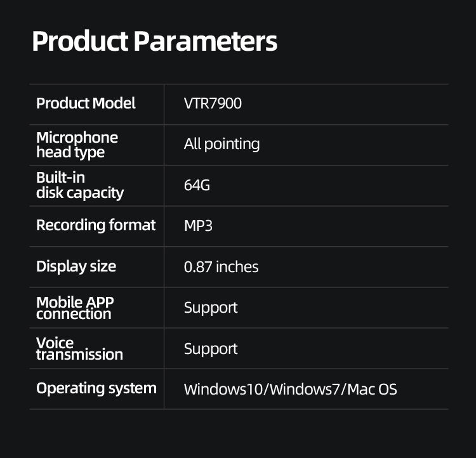Image resolution: width=476 pixels, height=458 pixels.
Task: Click the Windows10 text
Action: (225, 389)
